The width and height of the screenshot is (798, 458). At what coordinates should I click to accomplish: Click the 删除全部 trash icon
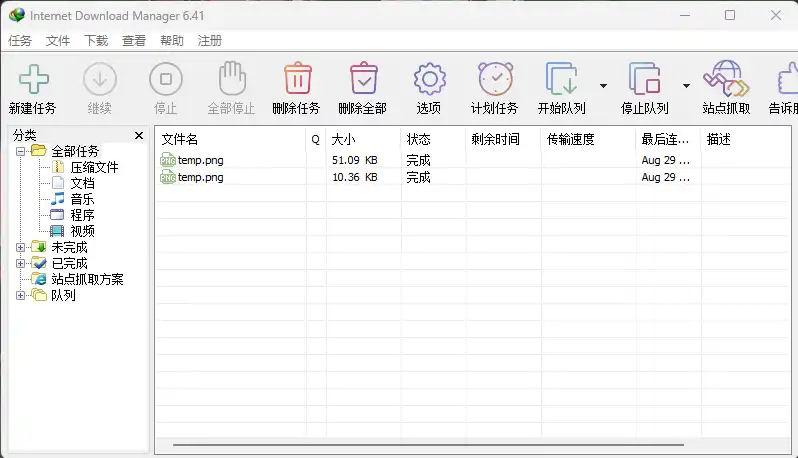(364, 78)
